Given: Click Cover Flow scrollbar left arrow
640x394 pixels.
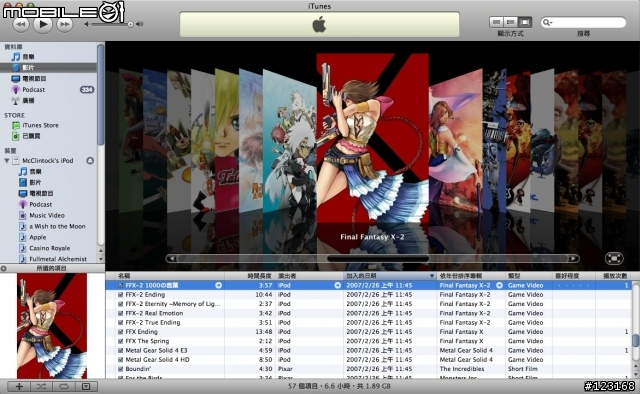Looking at the screenshot, I should (x=172, y=258).
